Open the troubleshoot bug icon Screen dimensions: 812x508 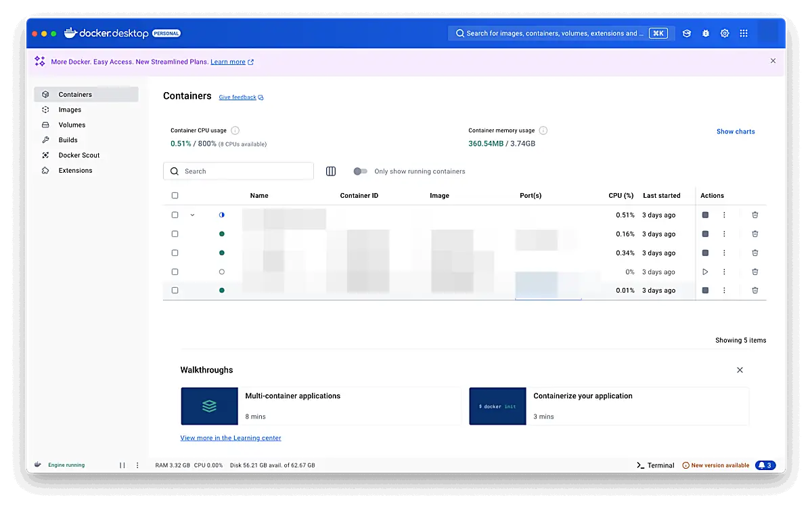click(706, 33)
